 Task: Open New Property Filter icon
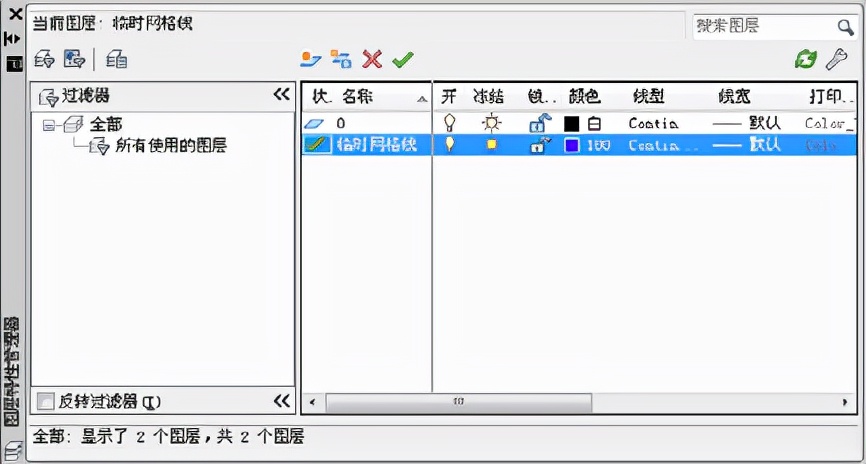tap(44, 59)
